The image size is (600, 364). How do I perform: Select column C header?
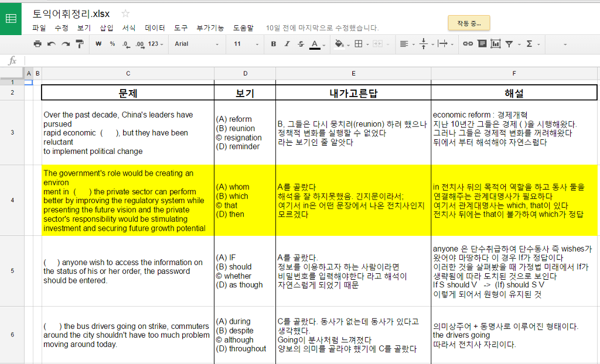pyautogui.click(x=128, y=73)
